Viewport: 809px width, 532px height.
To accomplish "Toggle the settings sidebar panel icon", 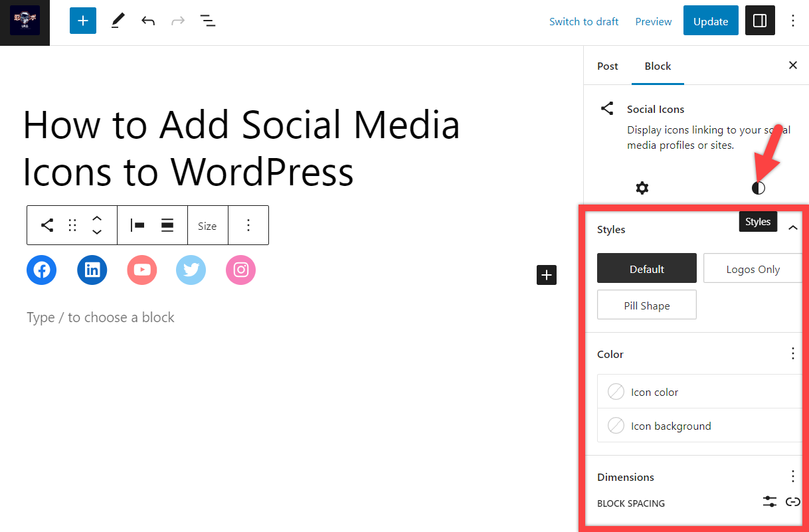I will click(x=760, y=21).
